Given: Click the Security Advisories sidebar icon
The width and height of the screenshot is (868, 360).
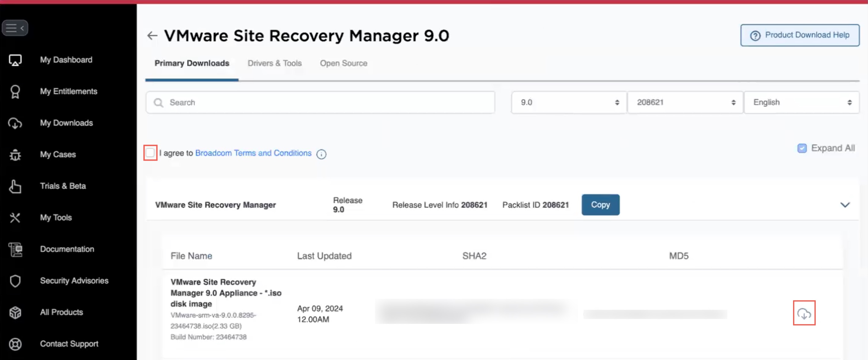Looking at the screenshot, I should click(15, 281).
